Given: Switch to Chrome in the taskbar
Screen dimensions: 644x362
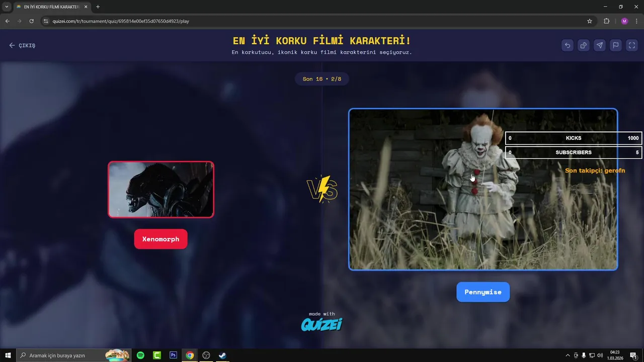Looking at the screenshot, I should pyautogui.click(x=190, y=355).
